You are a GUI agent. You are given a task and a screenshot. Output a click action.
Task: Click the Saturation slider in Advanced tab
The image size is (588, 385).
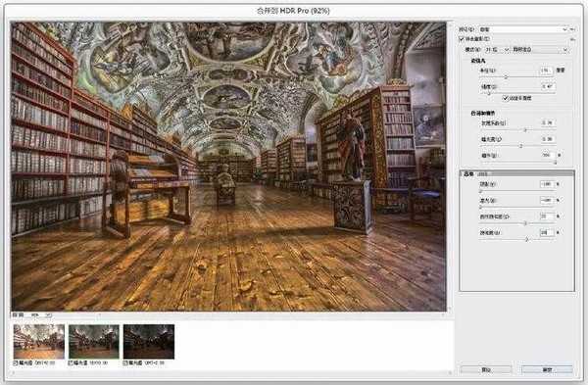[x=517, y=239]
